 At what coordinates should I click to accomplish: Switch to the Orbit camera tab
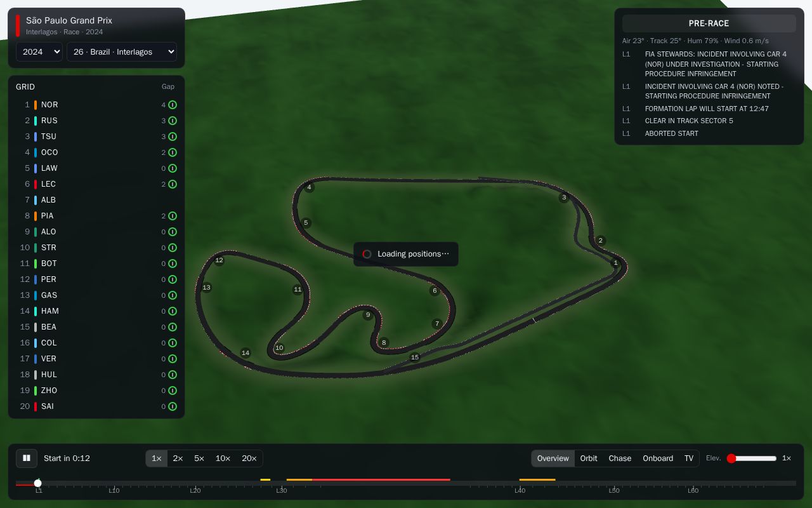[589, 458]
